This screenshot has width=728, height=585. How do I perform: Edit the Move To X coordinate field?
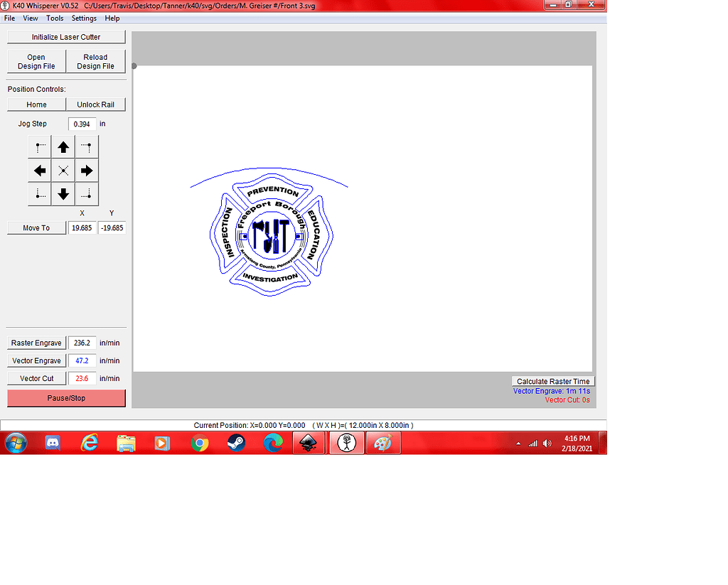82,228
